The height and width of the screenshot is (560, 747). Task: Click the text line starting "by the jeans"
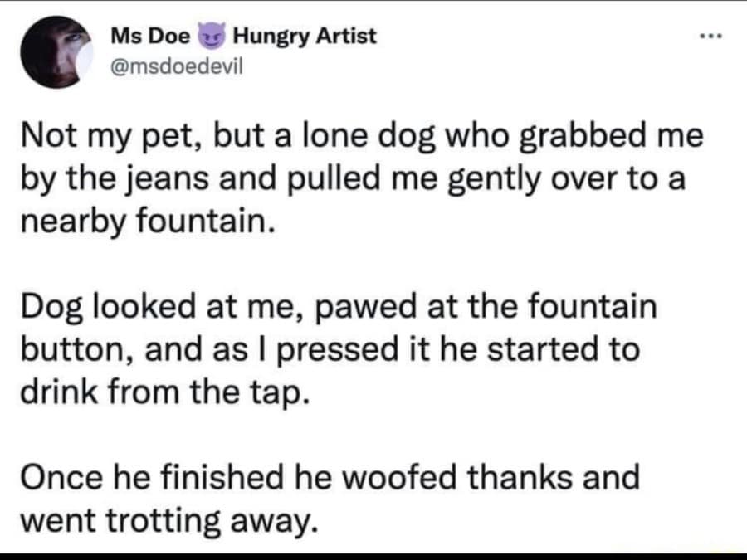coord(353,180)
